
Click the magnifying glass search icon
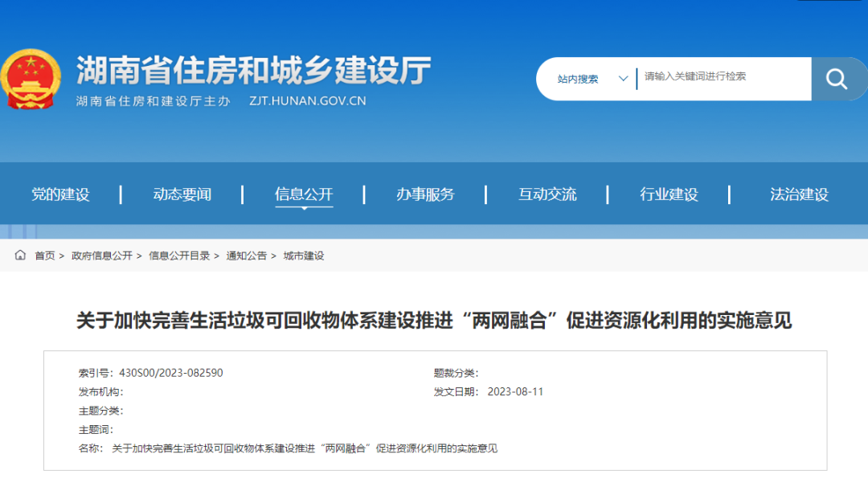837,79
